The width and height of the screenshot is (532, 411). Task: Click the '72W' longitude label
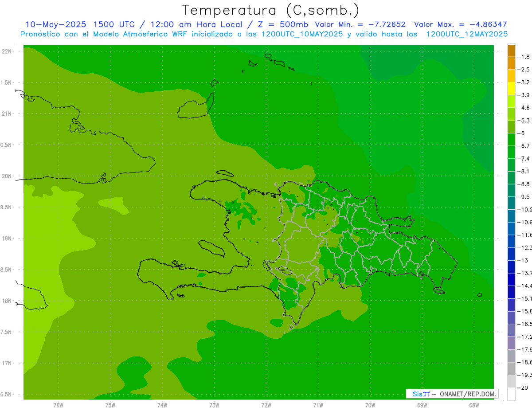(x=266, y=405)
